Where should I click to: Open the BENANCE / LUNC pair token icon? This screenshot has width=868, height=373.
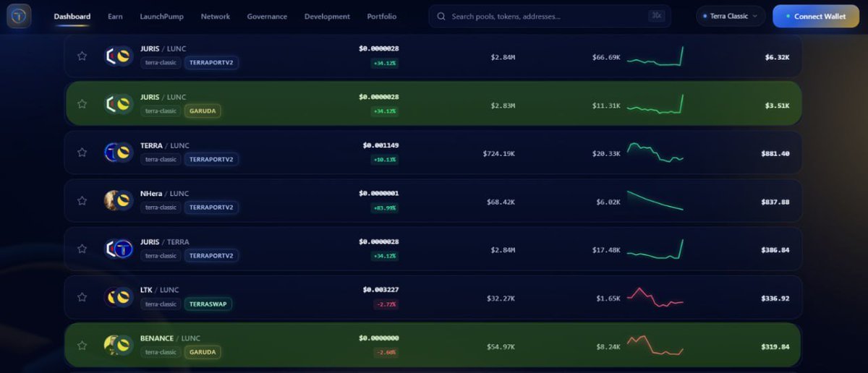(118, 345)
